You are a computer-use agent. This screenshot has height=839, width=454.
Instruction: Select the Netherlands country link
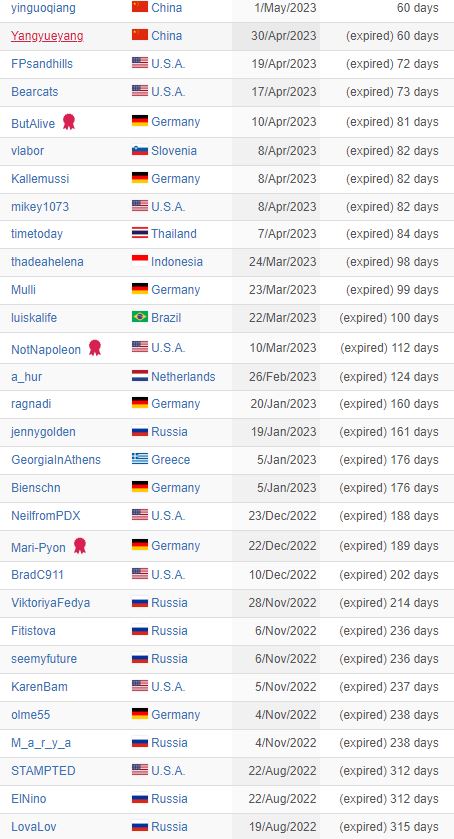tap(183, 377)
